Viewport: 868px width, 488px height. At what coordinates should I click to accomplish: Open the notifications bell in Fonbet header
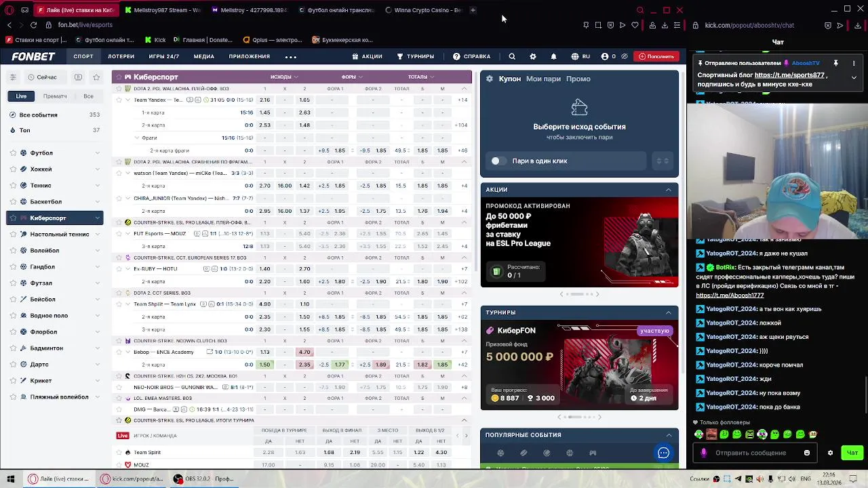(553, 56)
